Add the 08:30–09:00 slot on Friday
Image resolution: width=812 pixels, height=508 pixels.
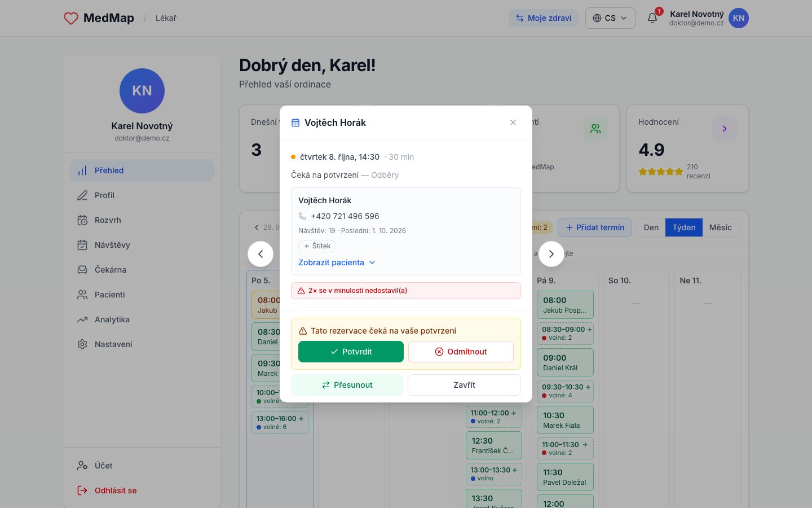point(590,330)
